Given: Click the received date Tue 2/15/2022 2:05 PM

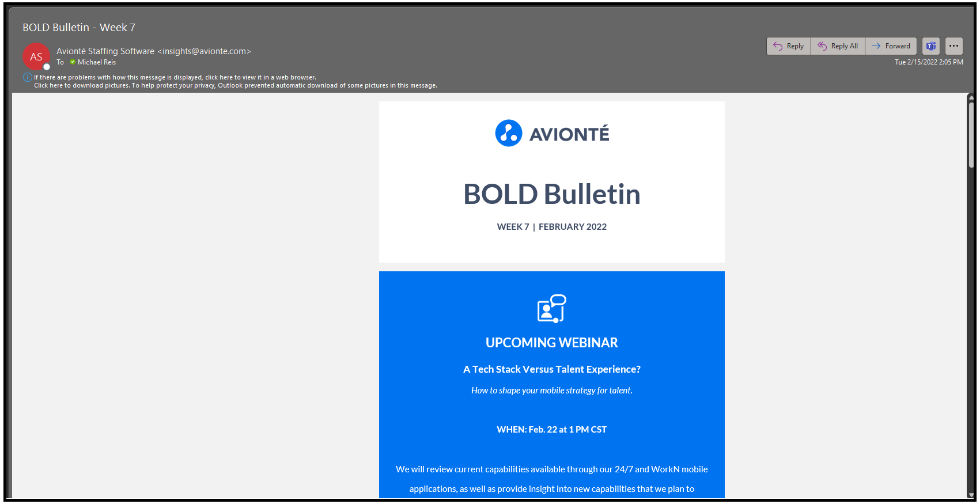Looking at the screenshot, I should (x=929, y=62).
